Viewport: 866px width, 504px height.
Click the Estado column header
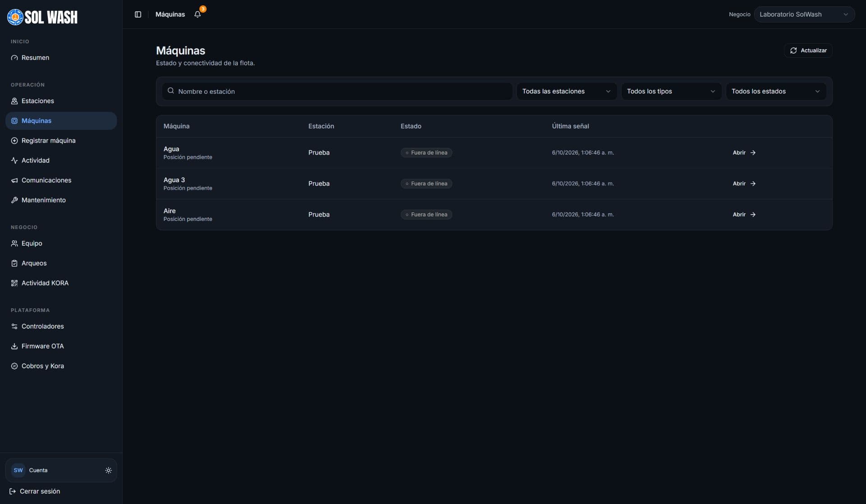pyautogui.click(x=411, y=126)
